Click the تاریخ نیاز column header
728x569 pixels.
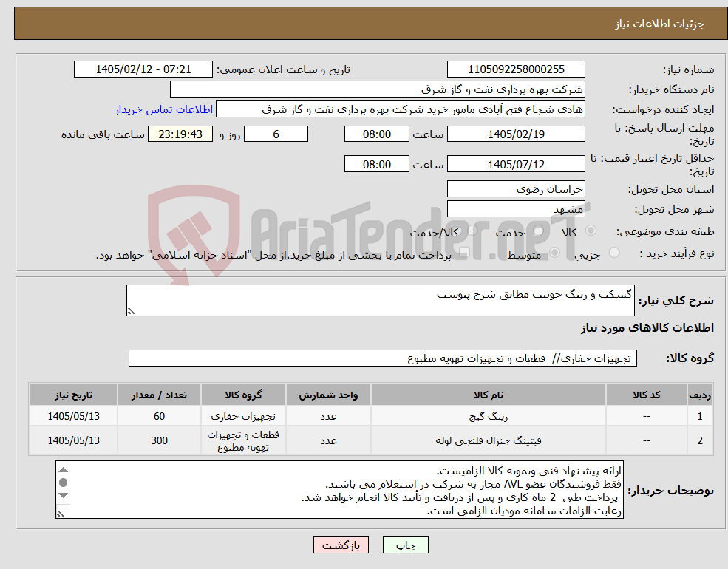[x=73, y=395]
